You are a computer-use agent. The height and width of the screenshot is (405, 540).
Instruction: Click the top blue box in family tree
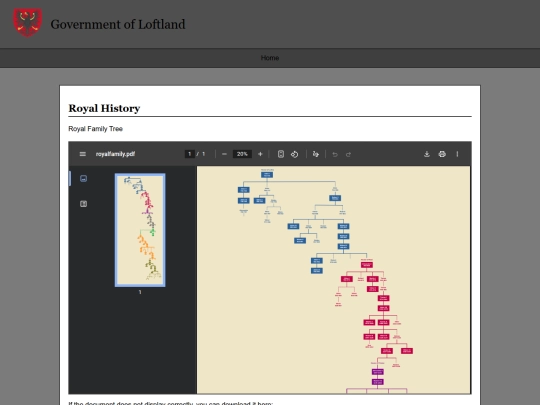(267, 175)
